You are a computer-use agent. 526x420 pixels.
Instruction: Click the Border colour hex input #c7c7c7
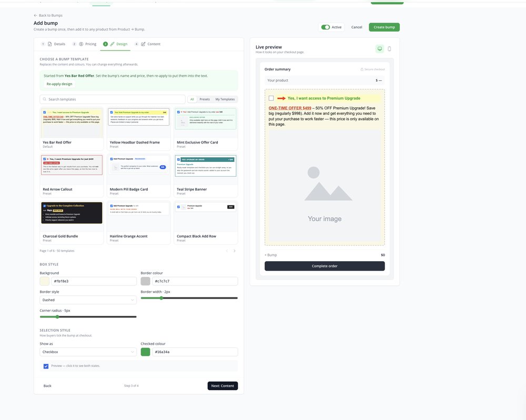[195, 281]
